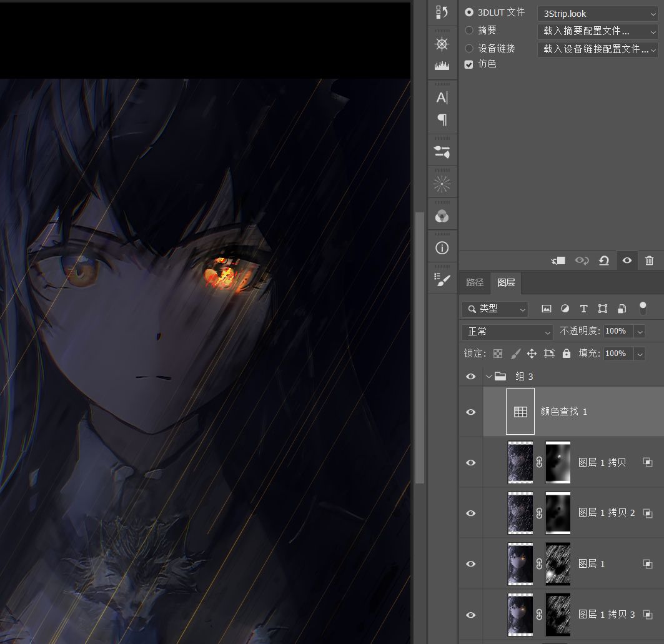Open the Info panel icon
664x644 pixels.
442,248
